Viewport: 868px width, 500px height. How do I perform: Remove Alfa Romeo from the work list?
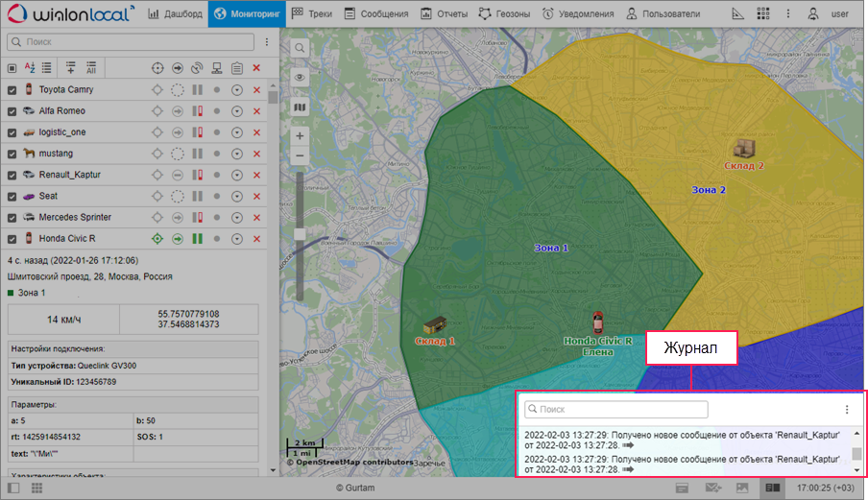coord(256,111)
